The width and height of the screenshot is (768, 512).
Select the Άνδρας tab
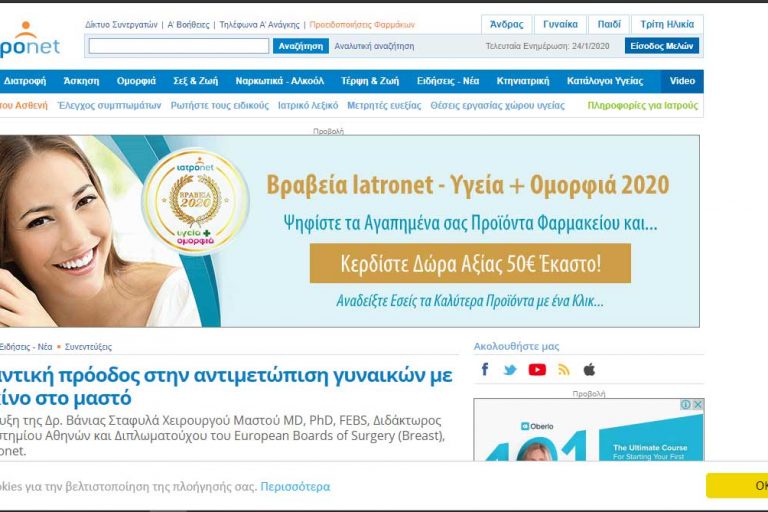point(506,24)
